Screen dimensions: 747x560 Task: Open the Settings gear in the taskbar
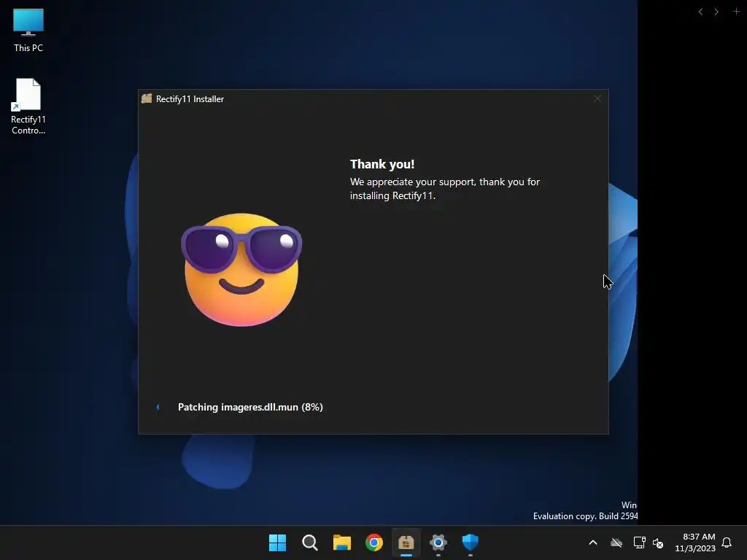pyautogui.click(x=438, y=542)
